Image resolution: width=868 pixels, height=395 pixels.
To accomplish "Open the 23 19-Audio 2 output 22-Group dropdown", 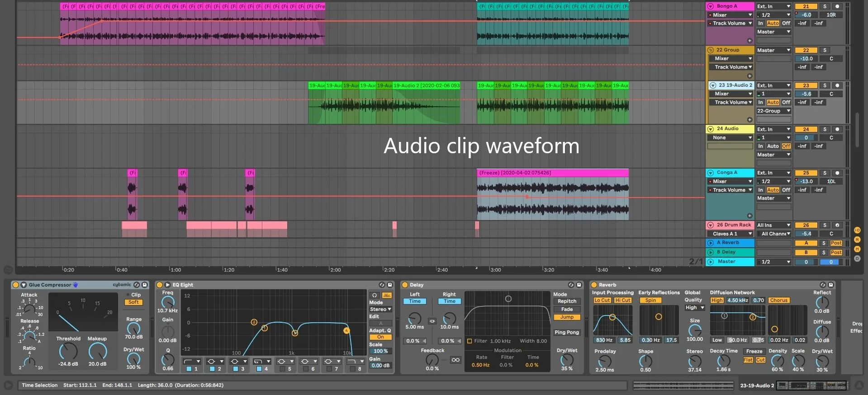I will pos(773,111).
